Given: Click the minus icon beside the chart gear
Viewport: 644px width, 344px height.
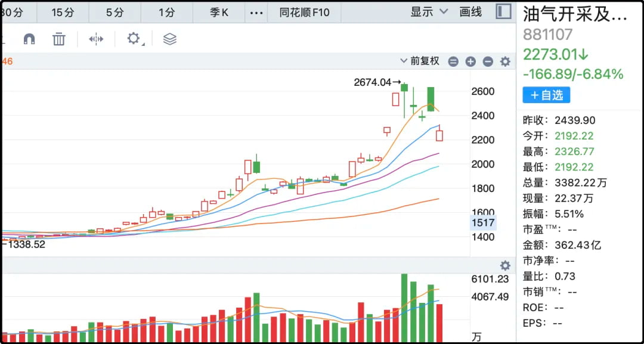Looking at the screenshot, I should click(x=488, y=62).
